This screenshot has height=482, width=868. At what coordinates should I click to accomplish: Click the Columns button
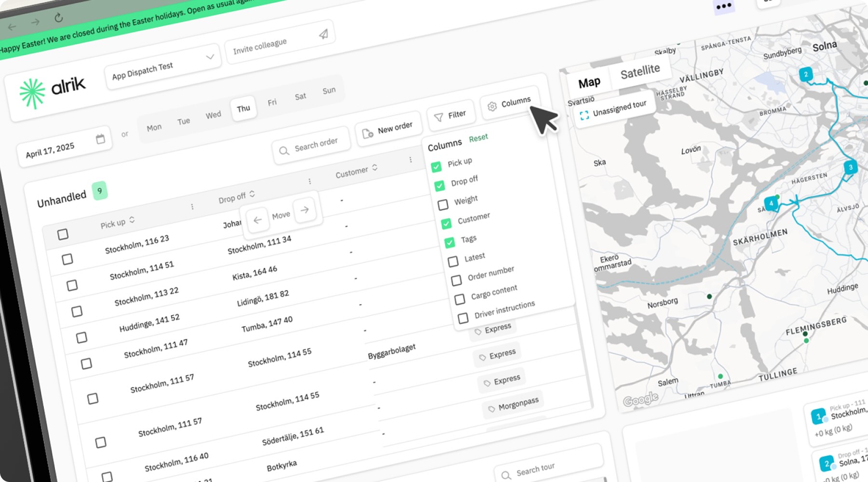509,103
